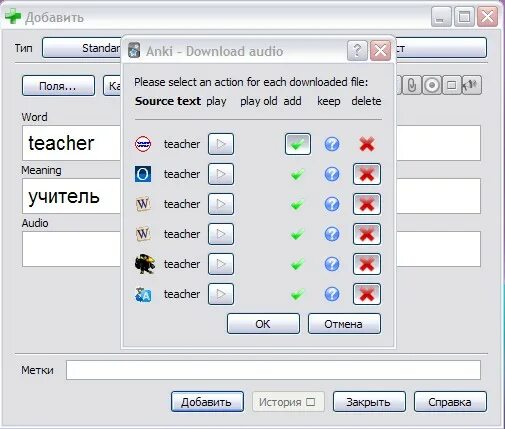Mark the first teacher row for deletion

point(367,144)
